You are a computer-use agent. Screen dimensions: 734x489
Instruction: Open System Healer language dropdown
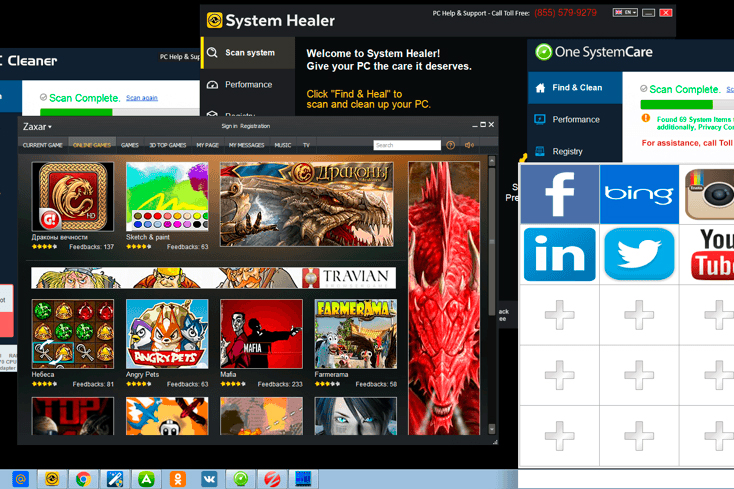pos(625,13)
